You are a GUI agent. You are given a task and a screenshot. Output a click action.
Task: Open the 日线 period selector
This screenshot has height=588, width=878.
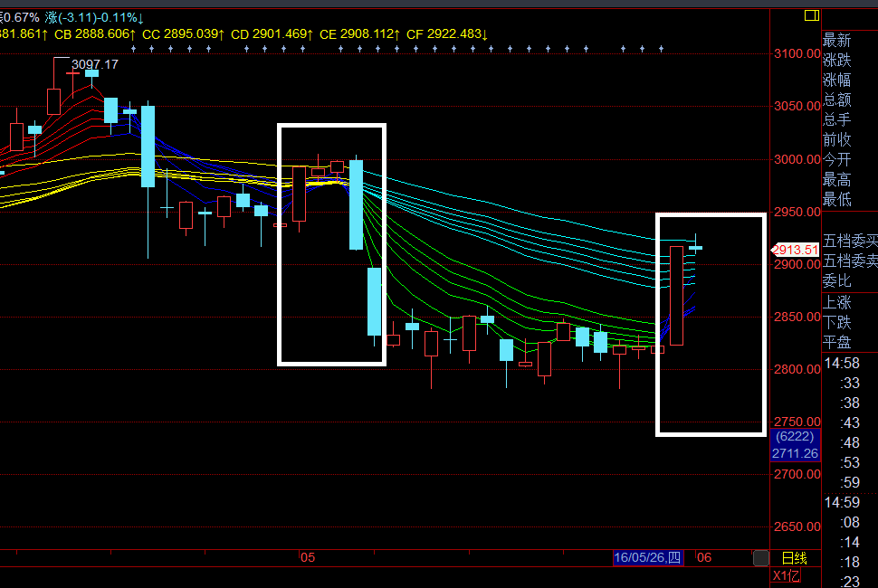pos(795,558)
